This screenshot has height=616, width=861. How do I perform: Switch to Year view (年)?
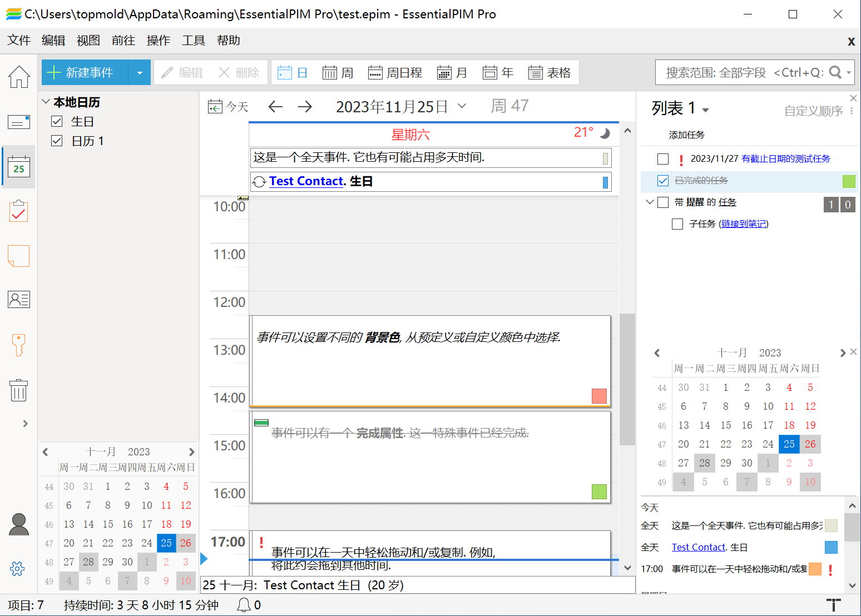(498, 73)
